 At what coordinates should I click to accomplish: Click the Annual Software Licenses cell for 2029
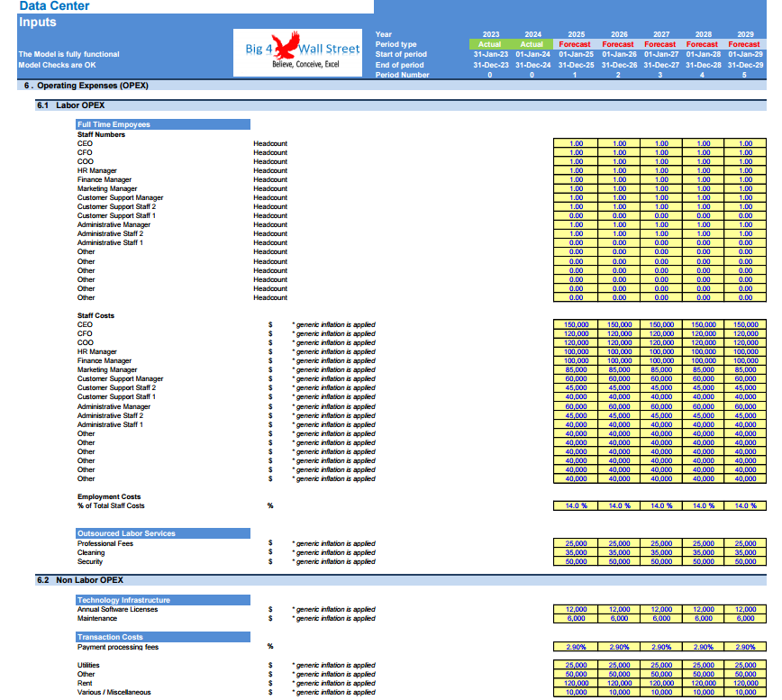click(744, 609)
